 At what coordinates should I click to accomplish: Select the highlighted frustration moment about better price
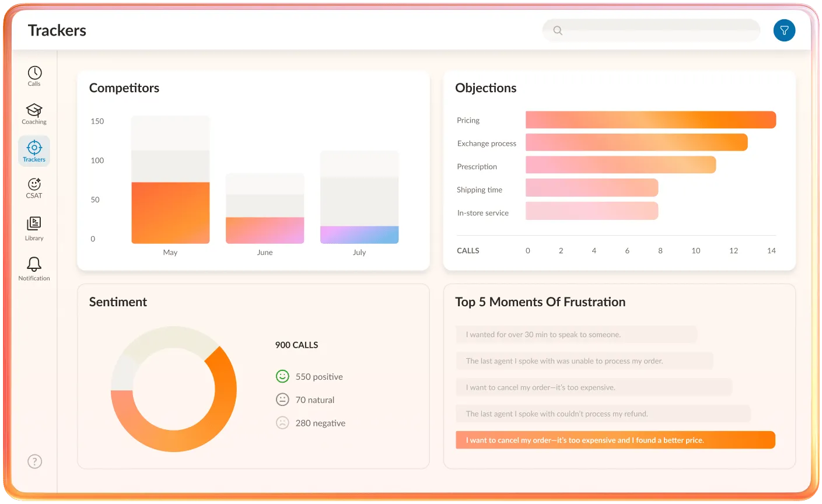pyautogui.click(x=615, y=440)
